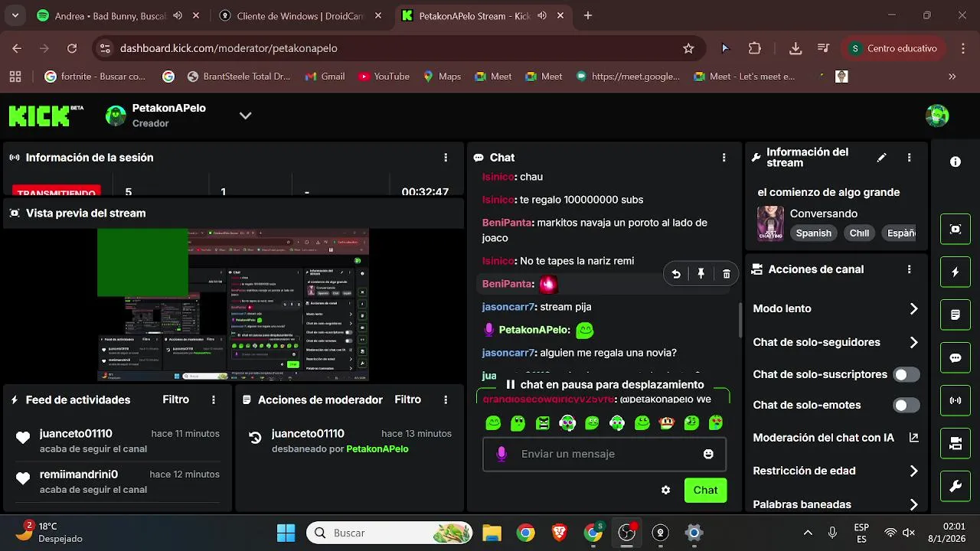The width and height of the screenshot is (980, 551).
Task: Open Acciones de canal three-dot menu
Action: [x=909, y=269]
